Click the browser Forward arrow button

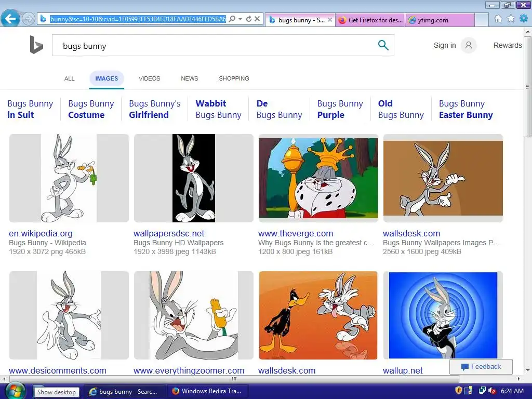coord(29,19)
